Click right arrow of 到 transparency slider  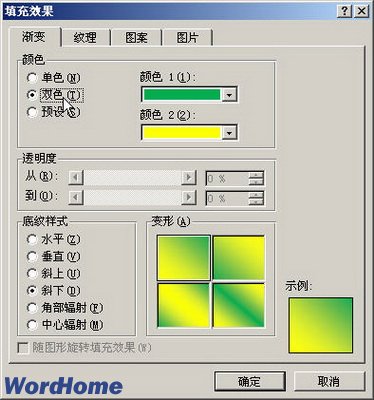click(189, 198)
